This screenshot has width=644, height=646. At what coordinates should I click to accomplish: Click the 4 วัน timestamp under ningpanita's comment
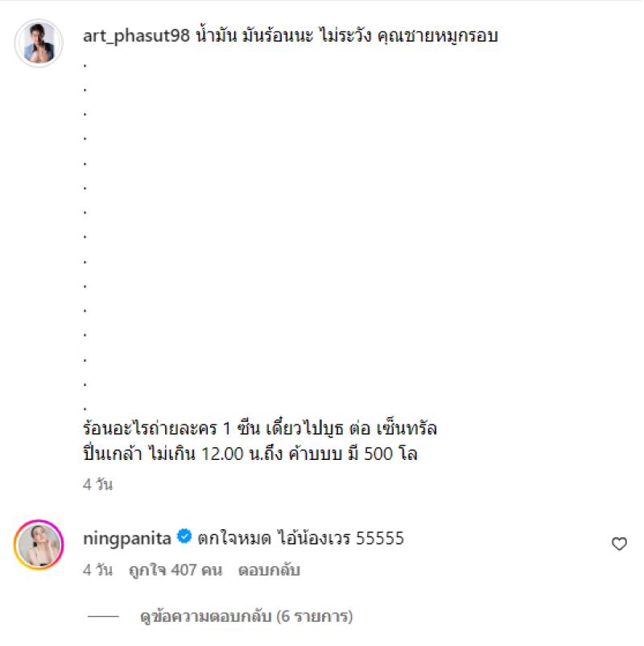[x=97, y=569]
